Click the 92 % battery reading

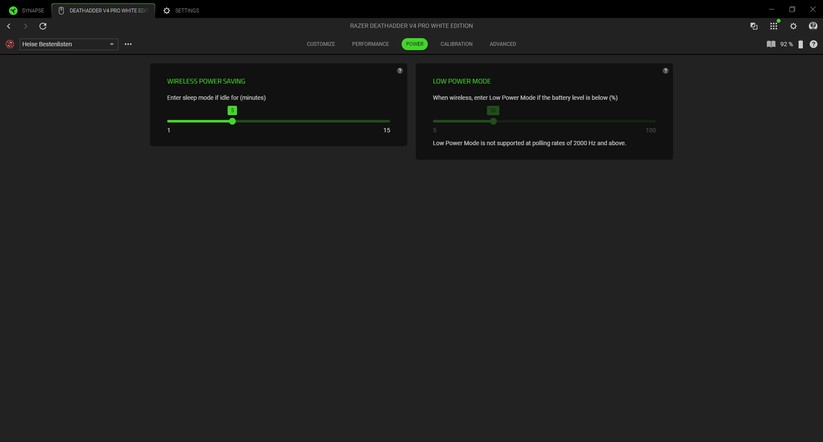[x=786, y=45]
